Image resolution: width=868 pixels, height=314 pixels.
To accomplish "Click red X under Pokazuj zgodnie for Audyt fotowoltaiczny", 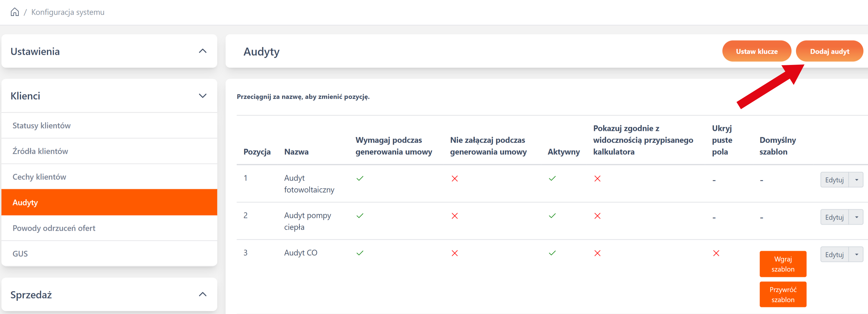I will (x=597, y=178).
